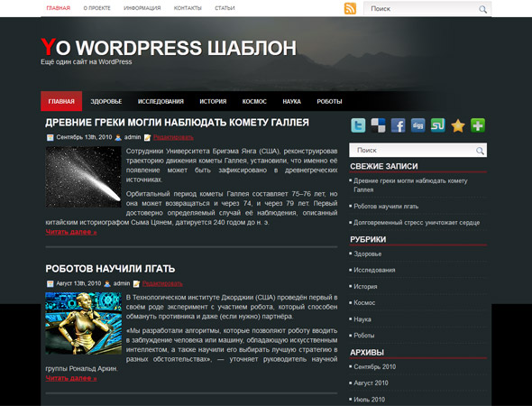Share via the Twitter icon

(x=358, y=125)
